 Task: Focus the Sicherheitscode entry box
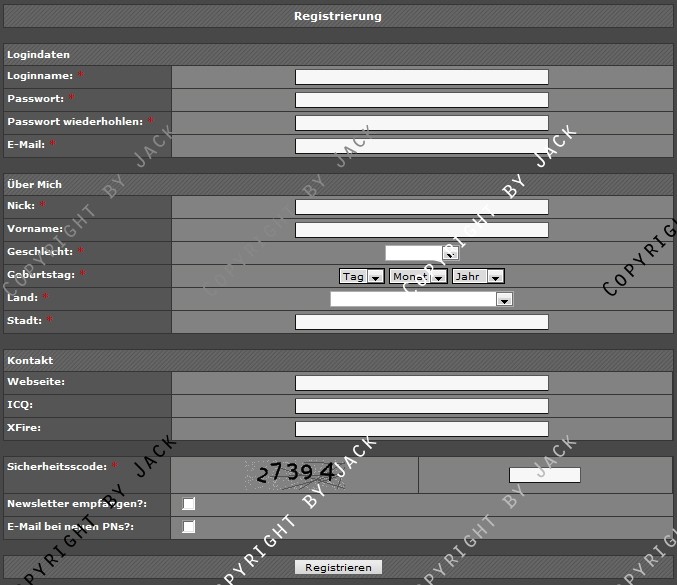coord(544,475)
